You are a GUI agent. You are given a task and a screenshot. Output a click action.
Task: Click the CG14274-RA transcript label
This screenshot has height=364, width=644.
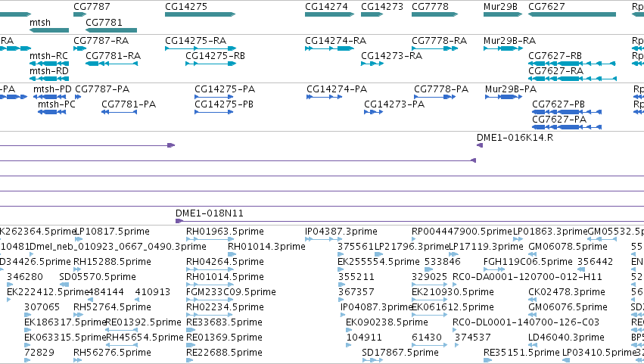click(x=335, y=41)
